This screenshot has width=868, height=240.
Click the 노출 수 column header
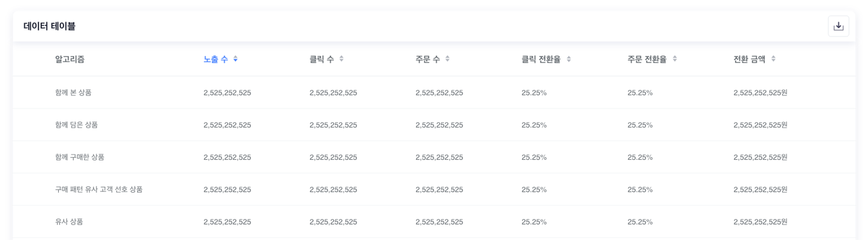(215, 59)
